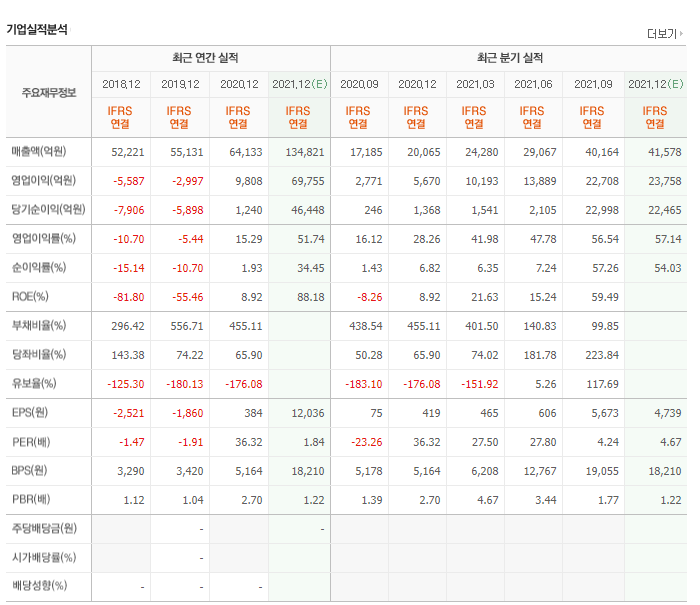
Task: Select the 당좌비율(%) row label
Action: [x=39, y=355]
